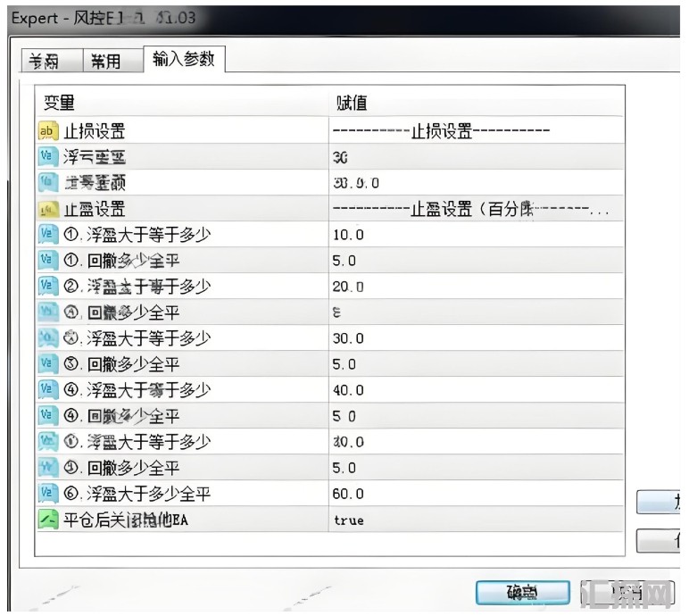The image size is (689, 616).
Task: Switch to the 常用 tab
Action: (x=105, y=61)
